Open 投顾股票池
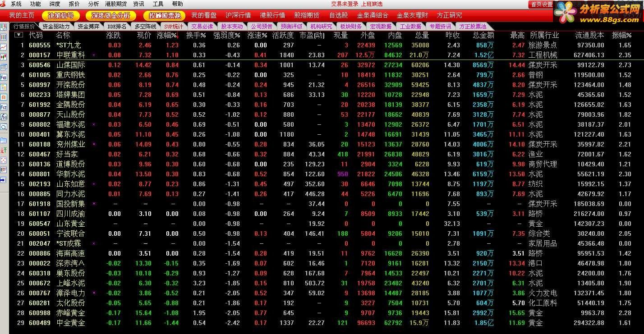The image size is (644, 334). click(x=165, y=15)
